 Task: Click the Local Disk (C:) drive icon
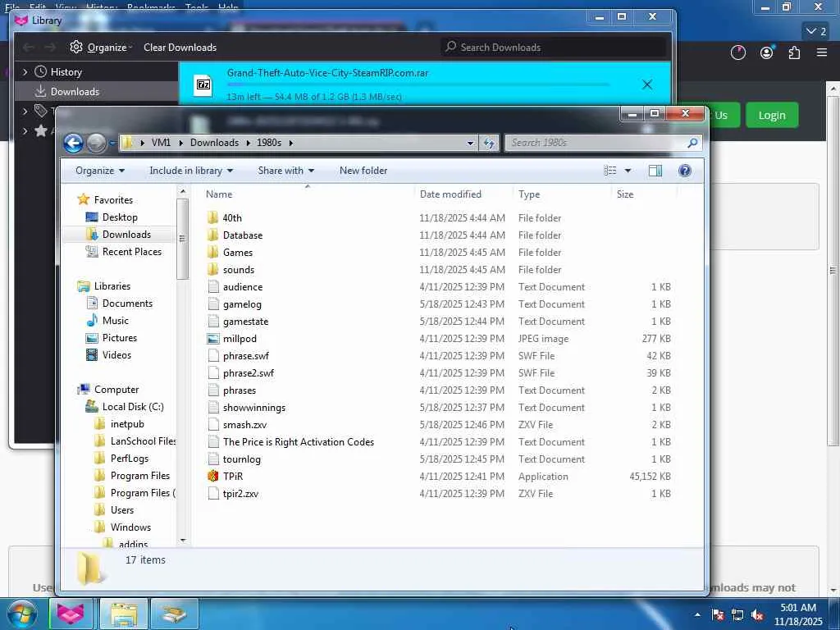tap(92, 407)
